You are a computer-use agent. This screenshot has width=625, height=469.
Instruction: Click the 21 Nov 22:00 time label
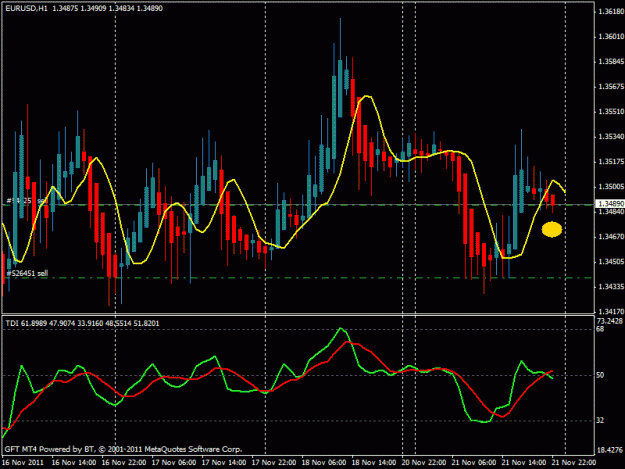tap(574, 462)
